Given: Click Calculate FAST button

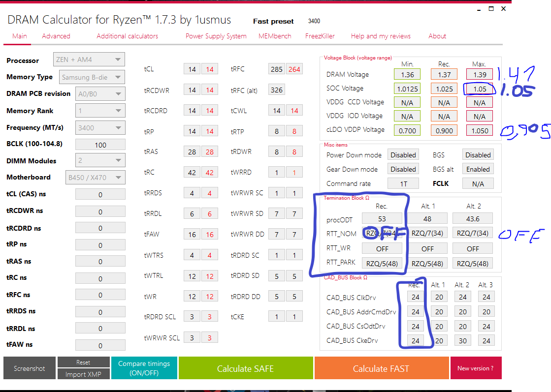Looking at the screenshot, I should tap(381, 368).
